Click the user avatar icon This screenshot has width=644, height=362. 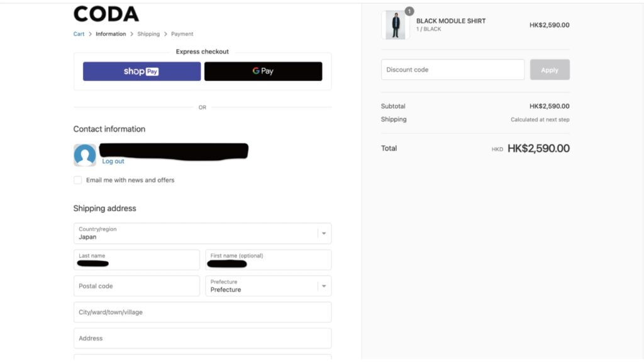point(85,155)
